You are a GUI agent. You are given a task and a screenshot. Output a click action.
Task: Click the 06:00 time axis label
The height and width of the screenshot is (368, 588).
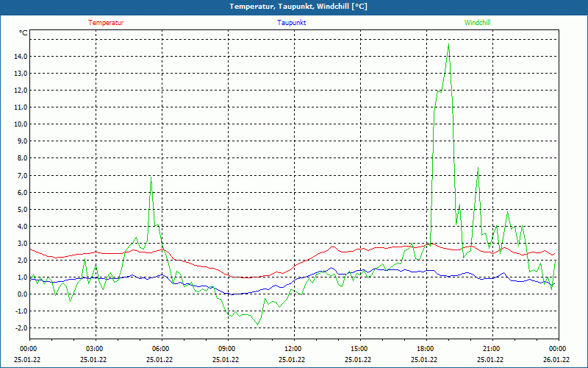pos(160,349)
